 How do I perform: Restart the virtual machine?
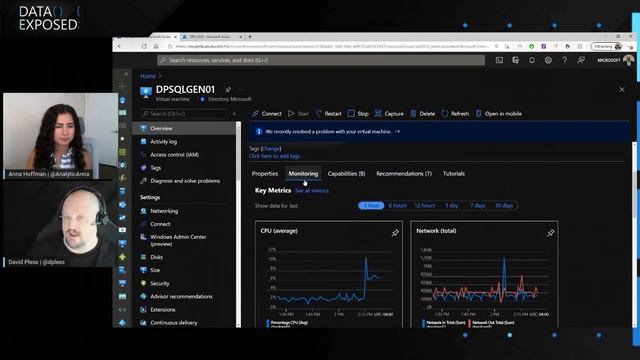329,113
